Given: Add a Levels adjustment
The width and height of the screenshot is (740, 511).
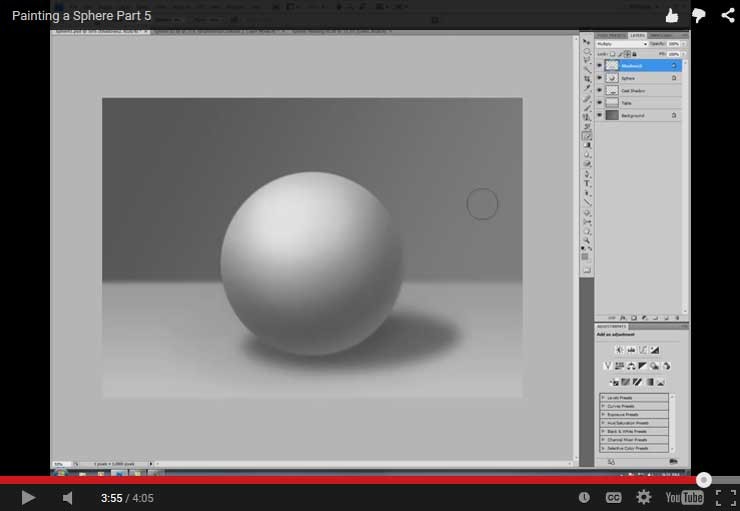Looking at the screenshot, I should click(631, 350).
